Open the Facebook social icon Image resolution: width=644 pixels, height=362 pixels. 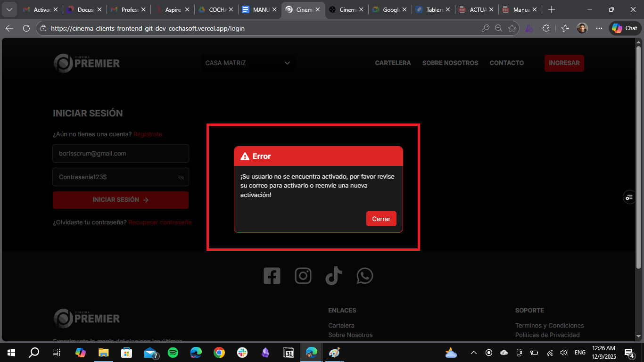(x=272, y=275)
